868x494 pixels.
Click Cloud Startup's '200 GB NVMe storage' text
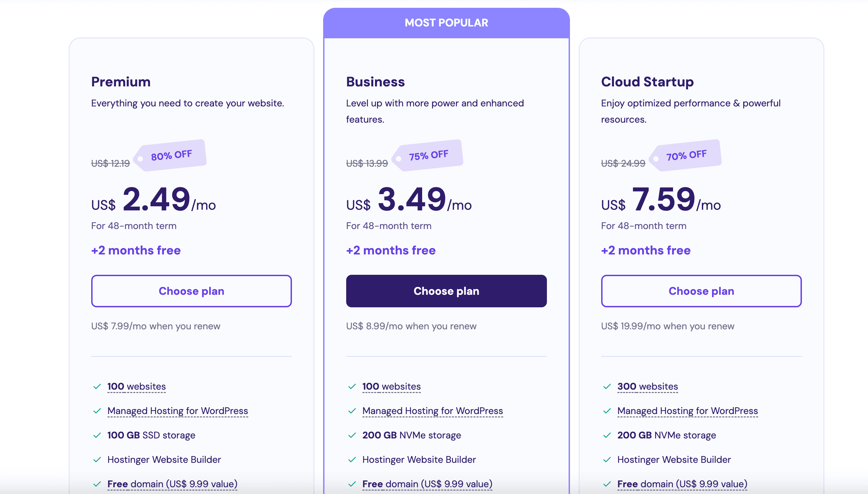point(667,435)
